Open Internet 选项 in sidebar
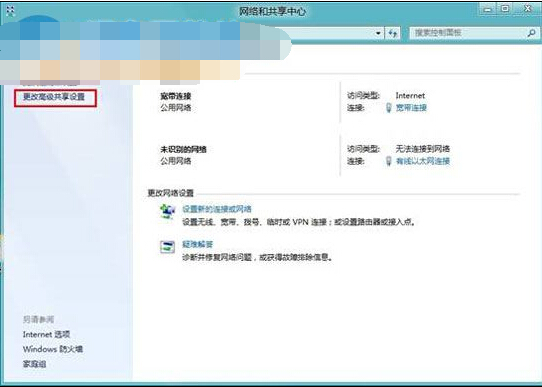 [46, 334]
